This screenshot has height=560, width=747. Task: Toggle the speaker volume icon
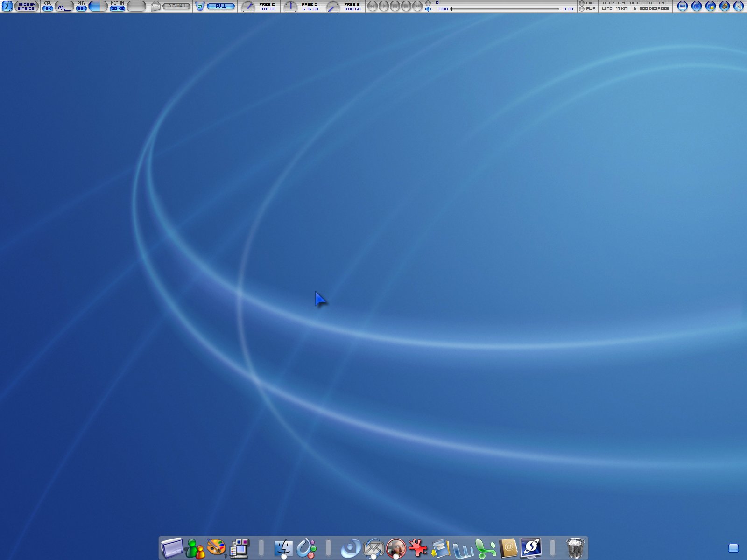point(428,9)
